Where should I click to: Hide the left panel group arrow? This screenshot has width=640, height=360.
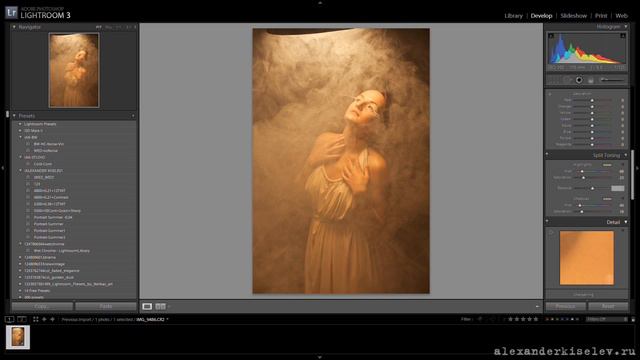point(3,168)
